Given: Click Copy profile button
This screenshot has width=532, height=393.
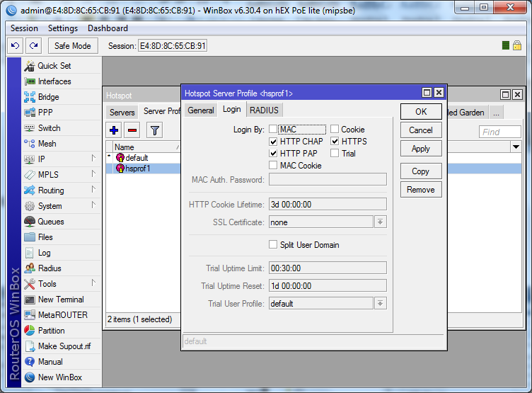Looking at the screenshot, I should [421, 171].
